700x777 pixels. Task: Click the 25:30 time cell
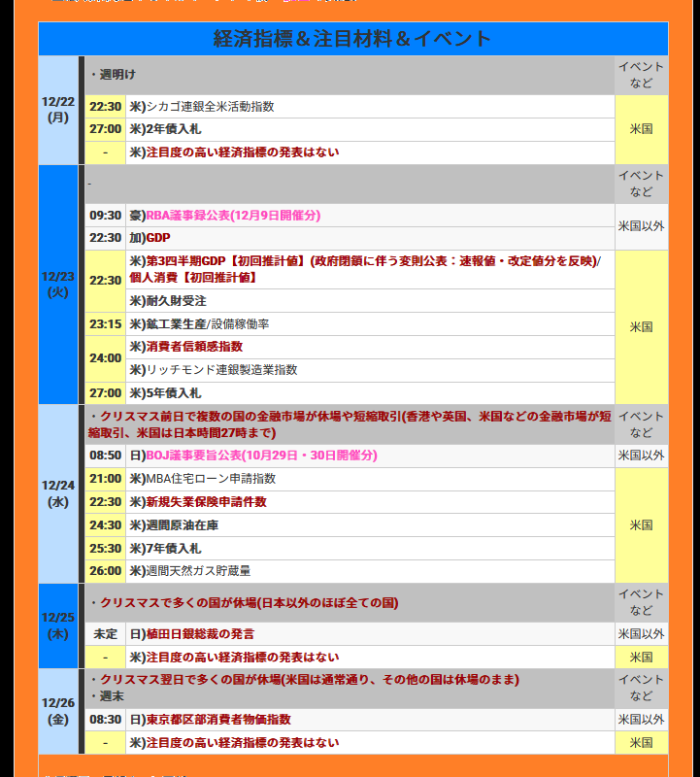click(106, 549)
